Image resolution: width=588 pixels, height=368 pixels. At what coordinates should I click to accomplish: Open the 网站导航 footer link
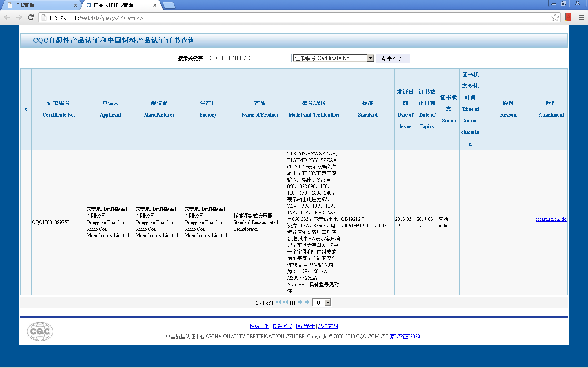260,326
